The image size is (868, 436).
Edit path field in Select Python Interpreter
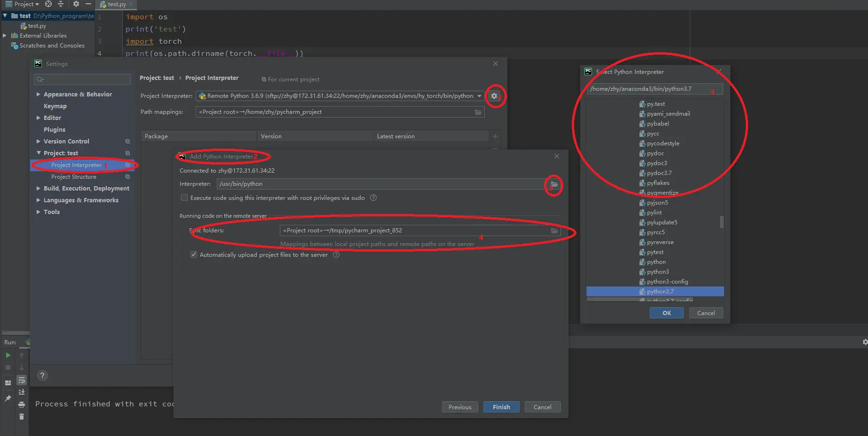click(655, 89)
